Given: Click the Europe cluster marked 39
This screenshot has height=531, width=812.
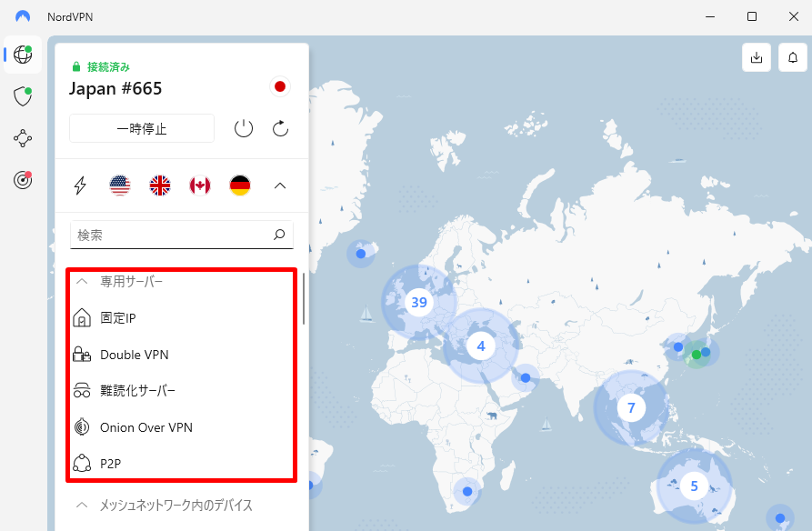Looking at the screenshot, I should 419,302.
